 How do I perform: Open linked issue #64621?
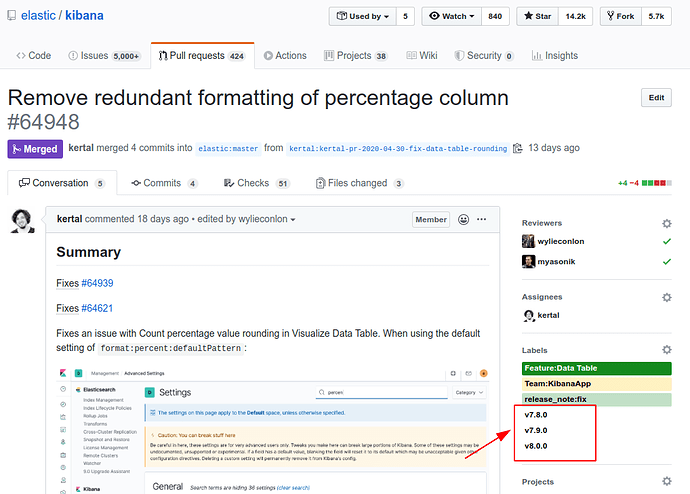coord(97,308)
